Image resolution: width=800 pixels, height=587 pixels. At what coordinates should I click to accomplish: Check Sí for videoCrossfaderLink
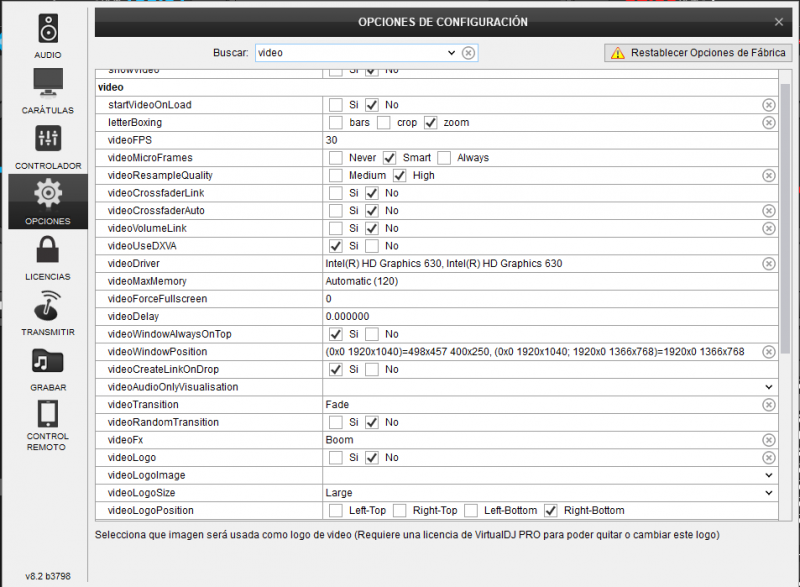[336, 193]
